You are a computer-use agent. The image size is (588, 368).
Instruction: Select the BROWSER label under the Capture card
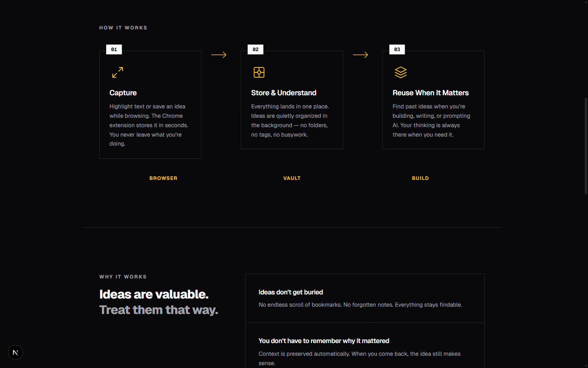click(163, 178)
